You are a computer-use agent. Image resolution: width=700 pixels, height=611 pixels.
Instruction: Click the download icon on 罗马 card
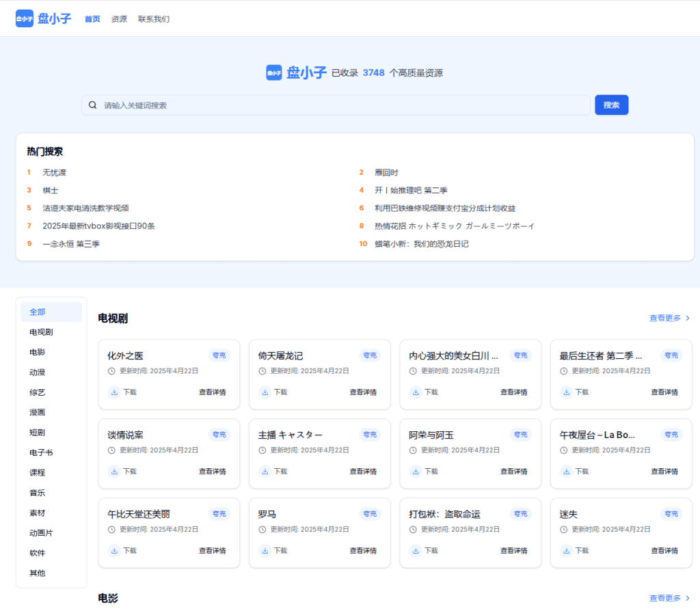click(x=265, y=550)
